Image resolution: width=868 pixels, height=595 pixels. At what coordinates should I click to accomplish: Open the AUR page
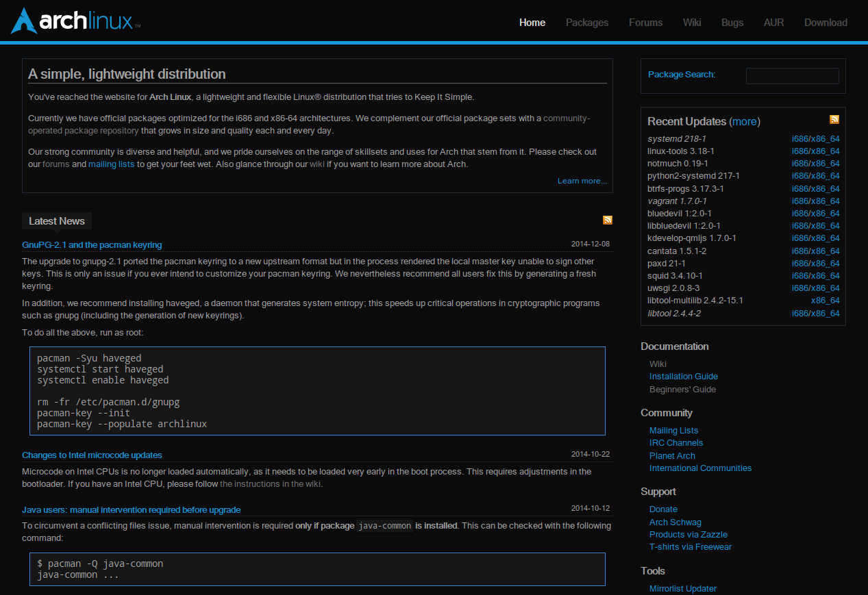tap(773, 22)
